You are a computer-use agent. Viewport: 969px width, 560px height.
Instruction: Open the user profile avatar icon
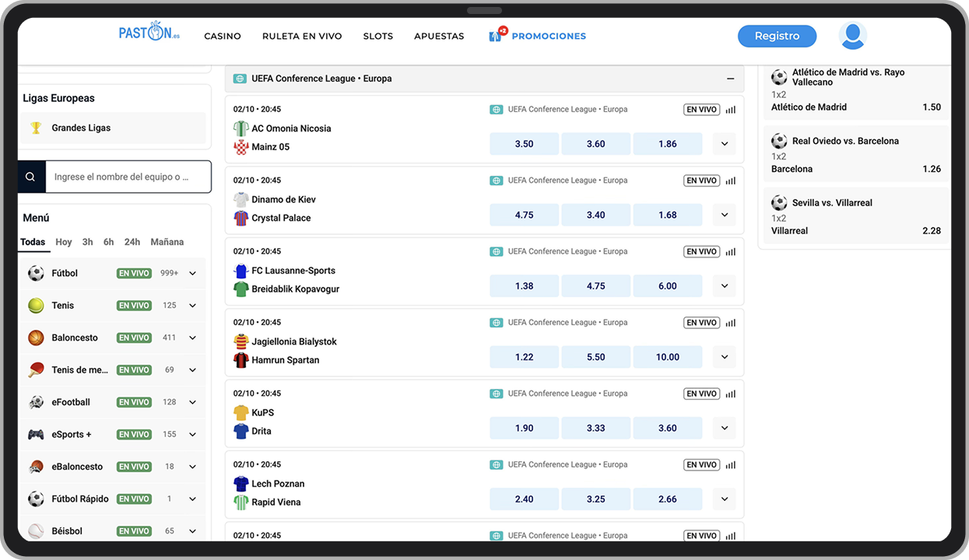click(x=853, y=36)
